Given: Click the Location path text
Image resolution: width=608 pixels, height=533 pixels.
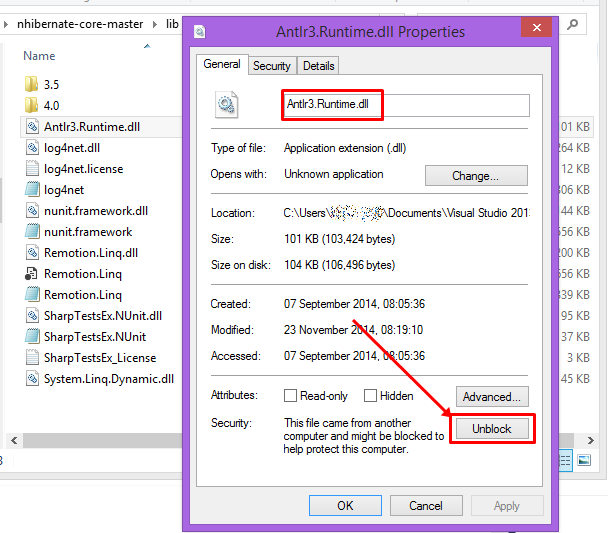Looking at the screenshot, I should pos(406,213).
